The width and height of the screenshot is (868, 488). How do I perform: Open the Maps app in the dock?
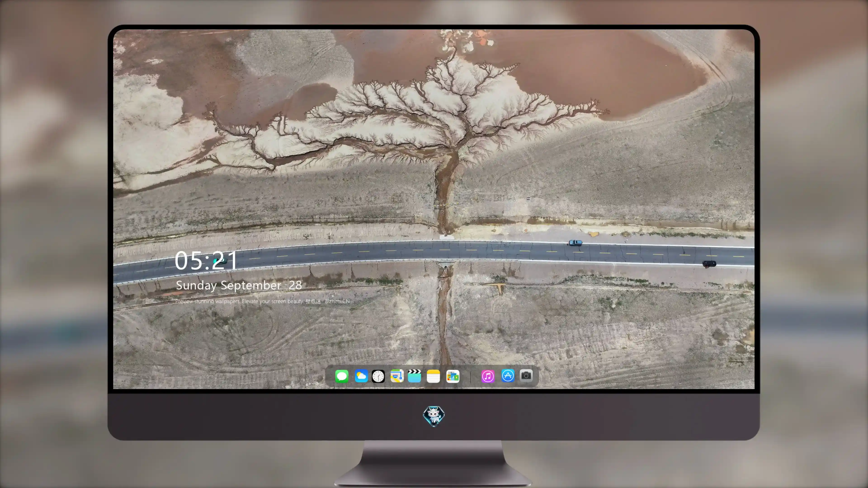(x=397, y=376)
